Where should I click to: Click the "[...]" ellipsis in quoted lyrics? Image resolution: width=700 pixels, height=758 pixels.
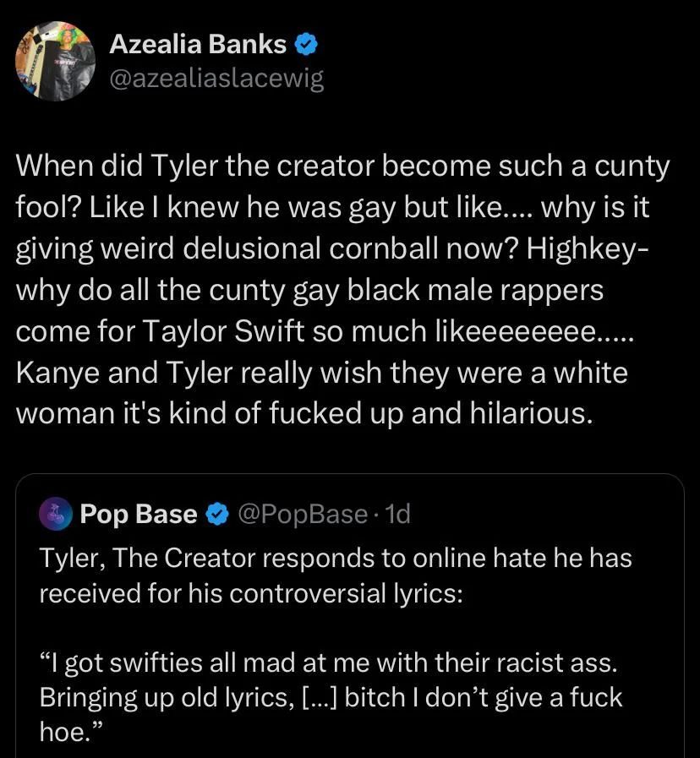click(321, 698)
